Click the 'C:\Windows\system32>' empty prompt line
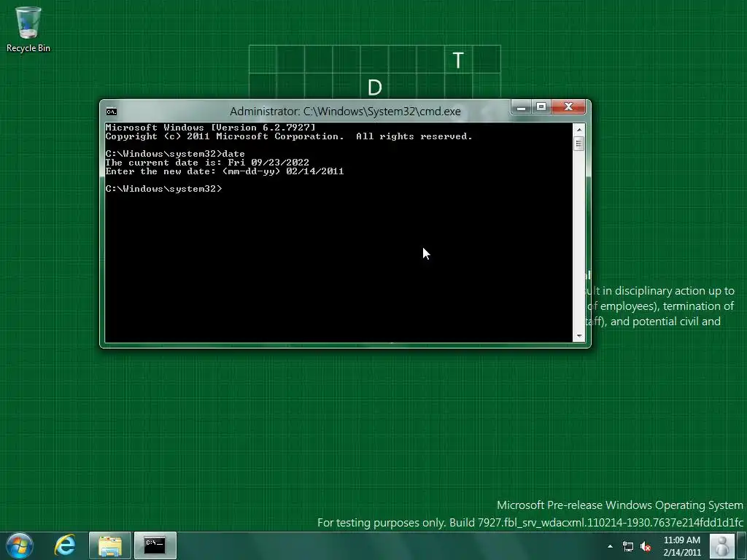This screenshot has height=560, width=747. [x=163, y=189]
